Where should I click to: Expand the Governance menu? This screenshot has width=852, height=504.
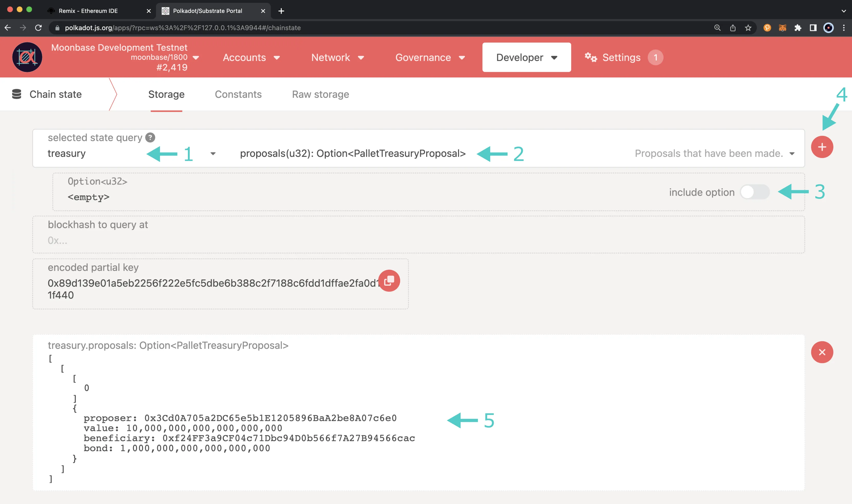coord(430,57)
